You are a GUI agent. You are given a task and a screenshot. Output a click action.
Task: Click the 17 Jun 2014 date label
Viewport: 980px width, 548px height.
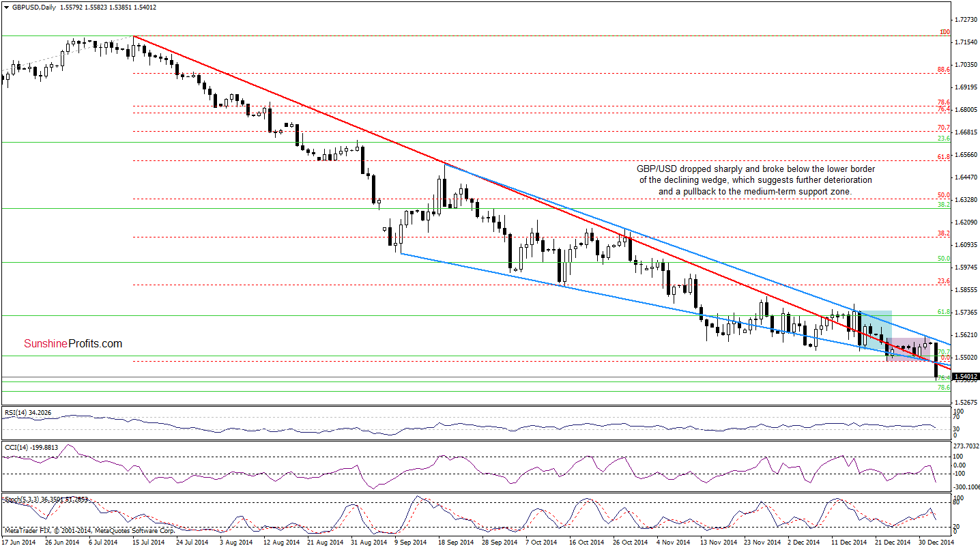click(x=19, y=542)
